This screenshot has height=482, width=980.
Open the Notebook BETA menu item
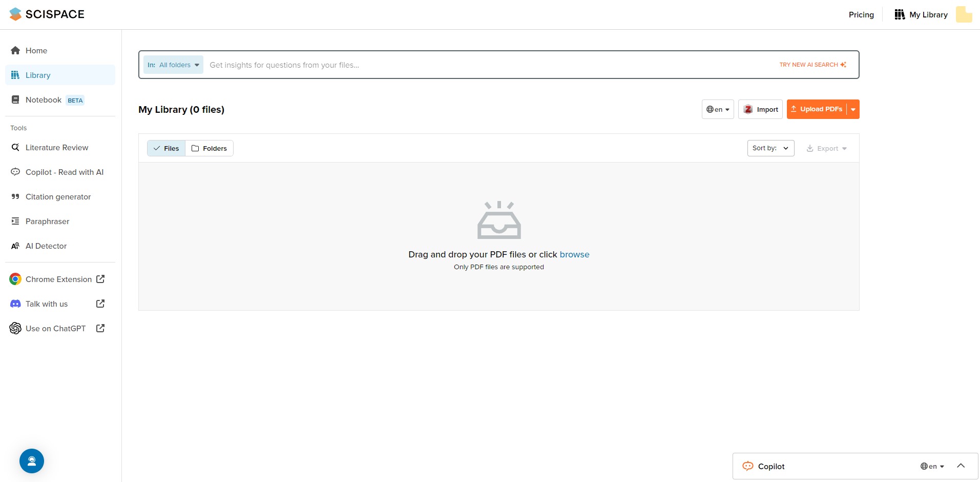pos(60,99)
